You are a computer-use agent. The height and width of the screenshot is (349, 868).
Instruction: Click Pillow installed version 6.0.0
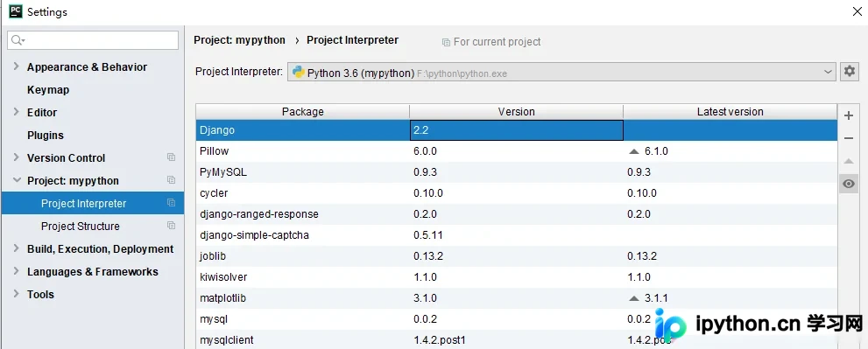[x=425, y=151]
